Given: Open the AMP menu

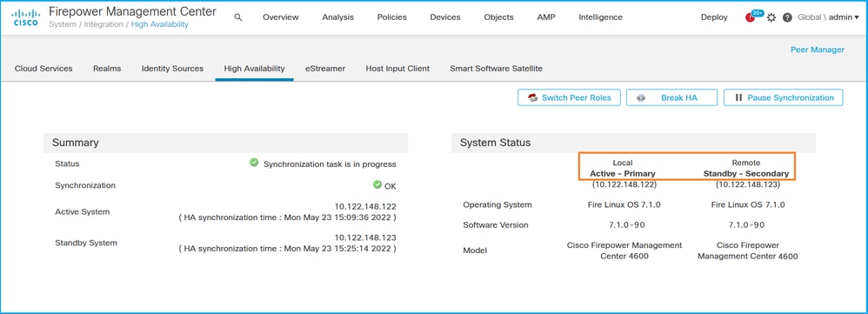Looking at the screenshot, I should pos(546,17).
